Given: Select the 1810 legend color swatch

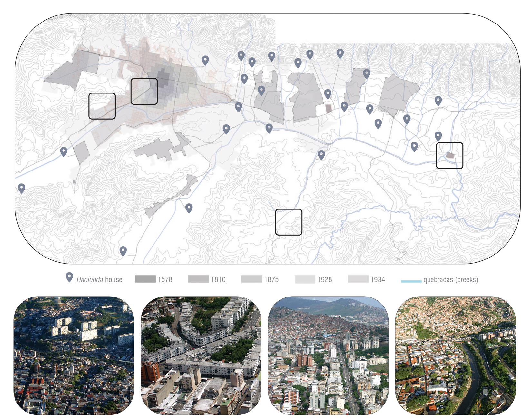Looking at the screenshot, I should click(199, 279).
